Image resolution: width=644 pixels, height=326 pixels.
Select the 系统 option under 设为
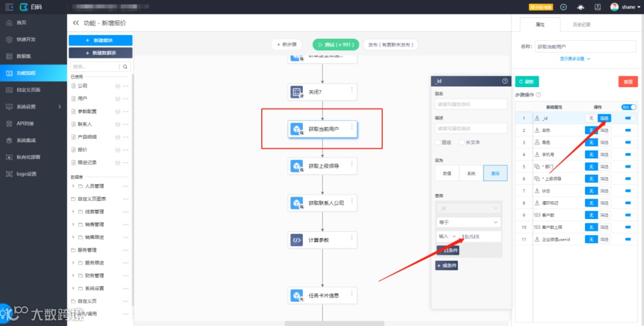471,174
